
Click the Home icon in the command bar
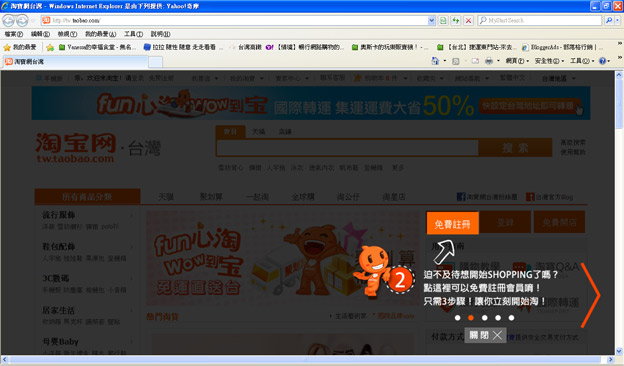tap(435, 61)
